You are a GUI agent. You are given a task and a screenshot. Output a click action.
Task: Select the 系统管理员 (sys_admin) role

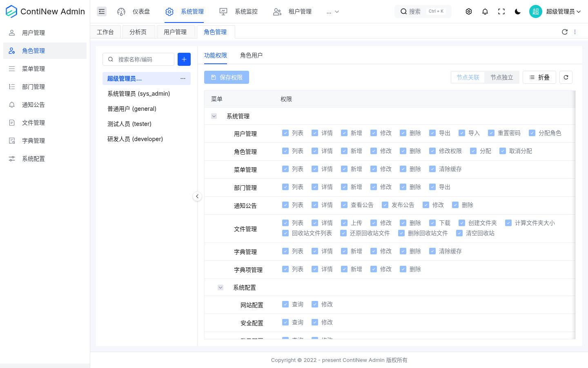[147, 94]
